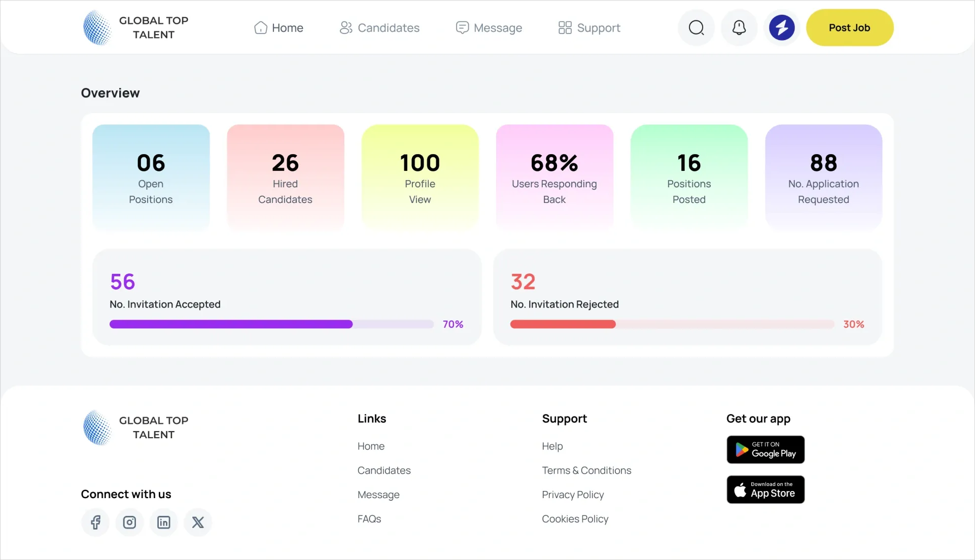The width and height of the screenshot is (975, 560).
Task: Open LinkedIn from Connect with us
Action: click(163, 522)
